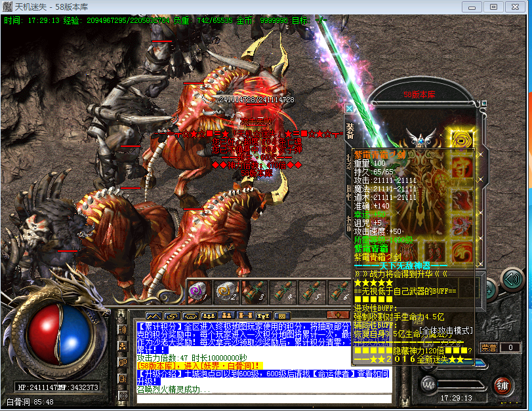
Task: Click the monster HP label 241114728/241114728
Action: pos(256,100)
